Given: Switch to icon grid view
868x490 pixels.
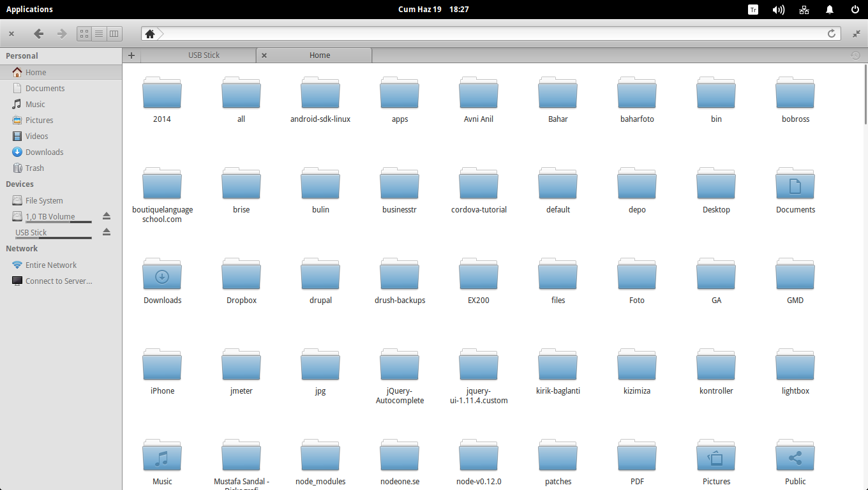Looking at the screenshot, I should (x=84, y=34).
